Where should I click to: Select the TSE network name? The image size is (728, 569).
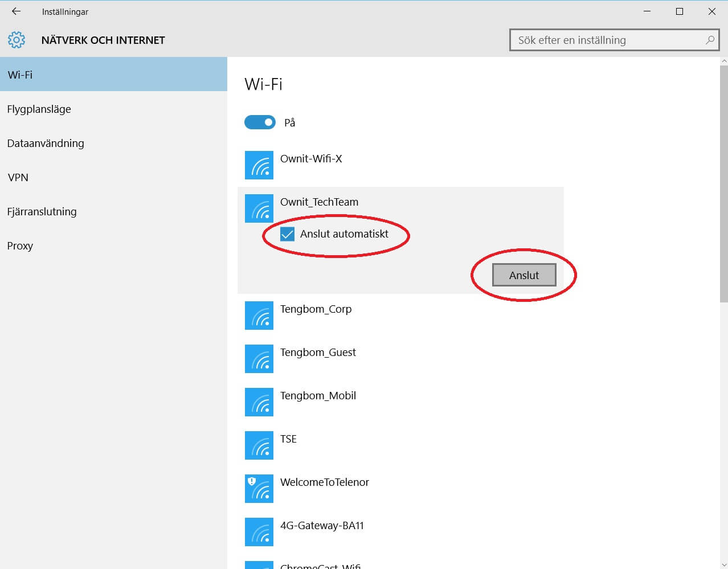coord(288,439)
